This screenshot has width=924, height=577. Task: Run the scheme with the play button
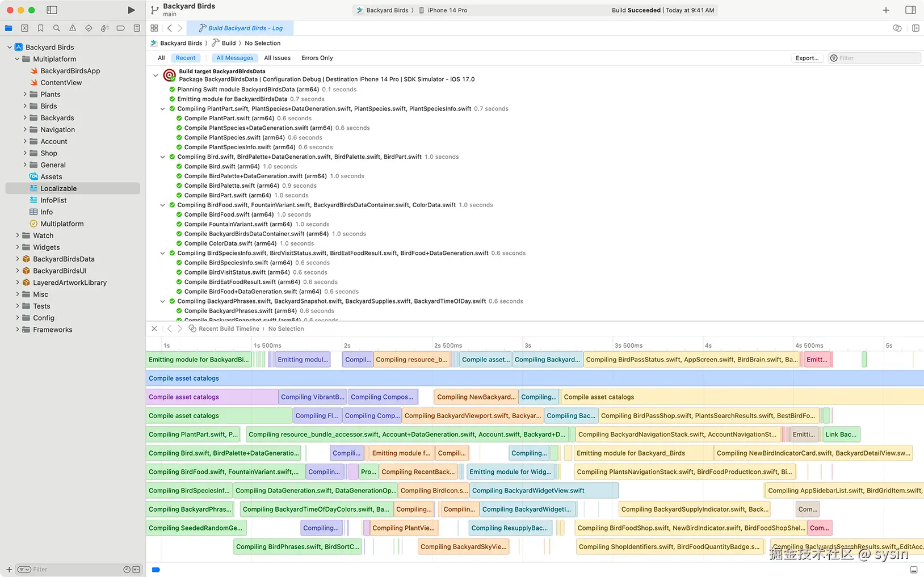coord(131,10)
